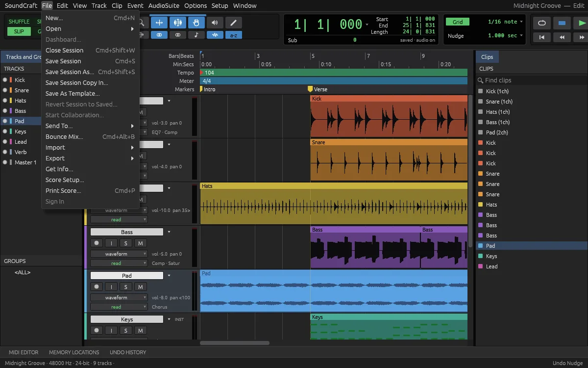Solo the Keys track
Image resolution: width=588 pixels, height=368 pixels.
[x=126, y=331]
